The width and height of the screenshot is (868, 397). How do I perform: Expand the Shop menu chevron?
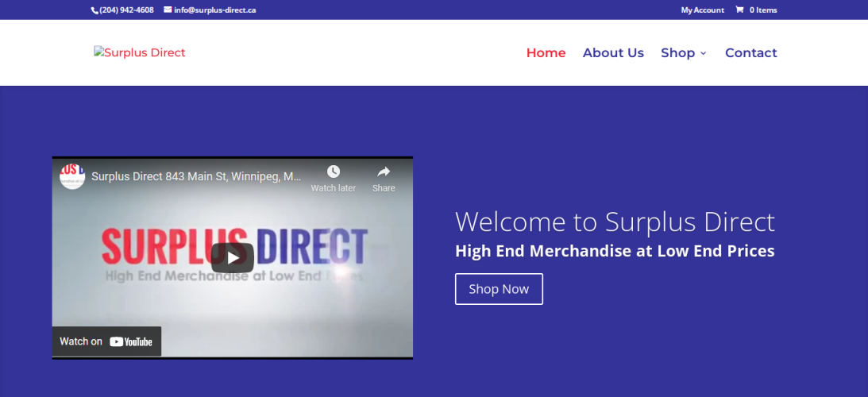[703, 53]
